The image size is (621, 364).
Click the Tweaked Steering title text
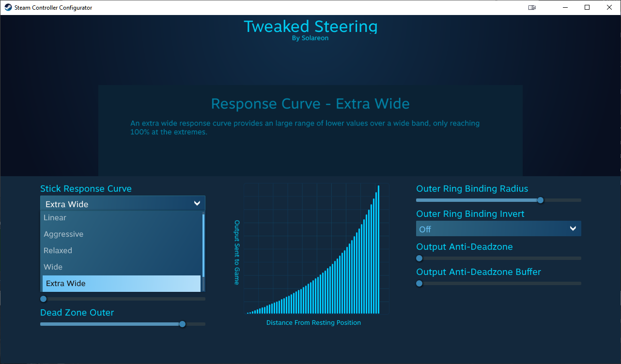pos(310,26)
